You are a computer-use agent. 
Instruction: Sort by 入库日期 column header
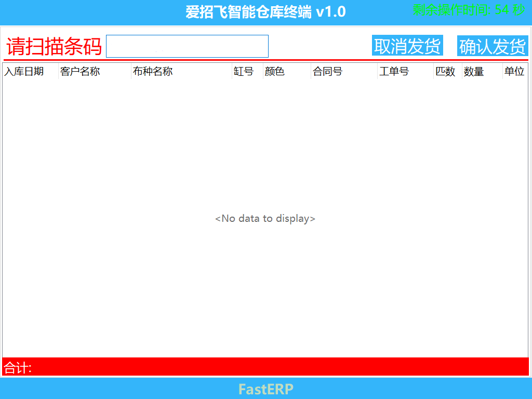31,71
